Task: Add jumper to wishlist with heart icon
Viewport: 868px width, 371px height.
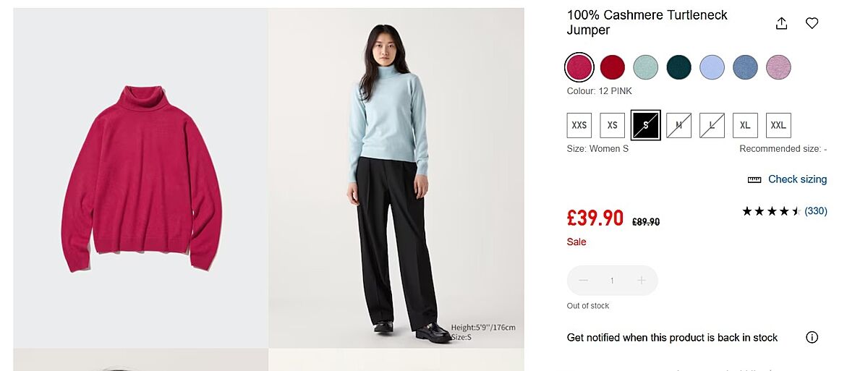Action: pyautogui.click(x=812, y=23)
